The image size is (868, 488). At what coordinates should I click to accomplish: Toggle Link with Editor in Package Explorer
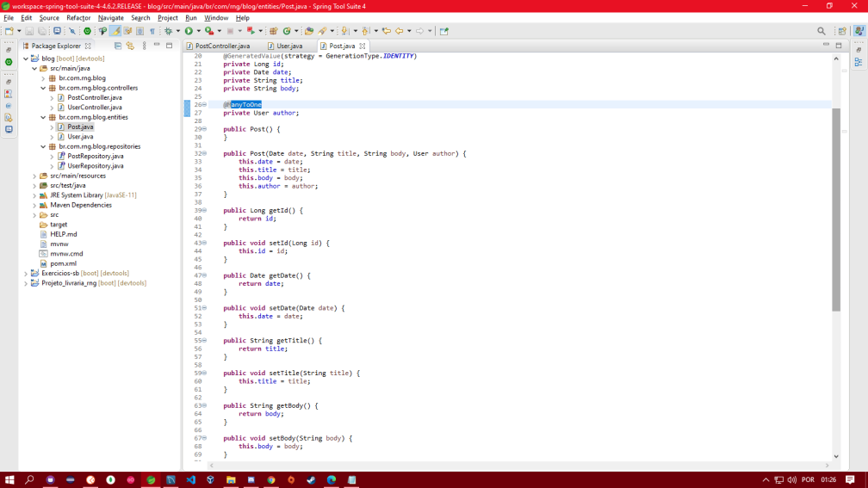pos(130,46)
